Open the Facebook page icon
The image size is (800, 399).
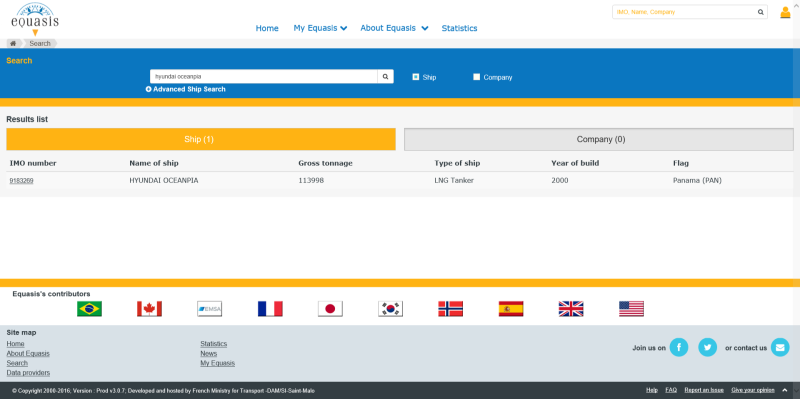pos(679,347)
